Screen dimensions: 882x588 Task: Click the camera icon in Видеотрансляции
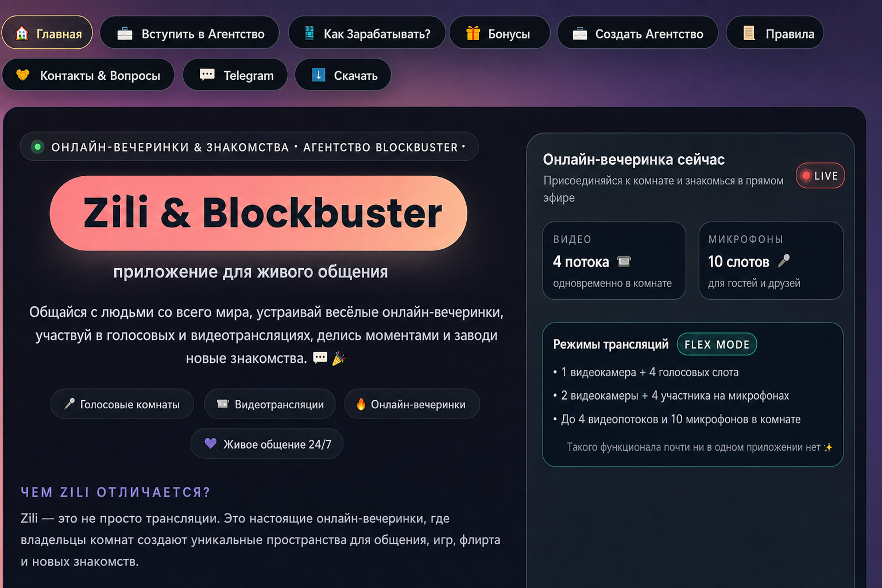(x=223, y=404)
